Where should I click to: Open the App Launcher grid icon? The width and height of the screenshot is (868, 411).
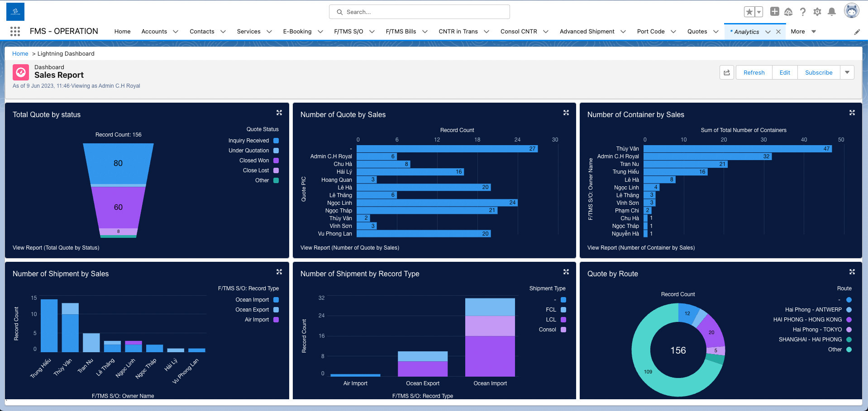15,31
